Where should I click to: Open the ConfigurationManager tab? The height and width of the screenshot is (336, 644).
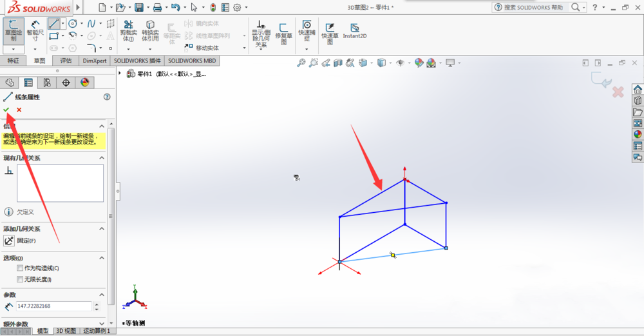coord(47,83)
